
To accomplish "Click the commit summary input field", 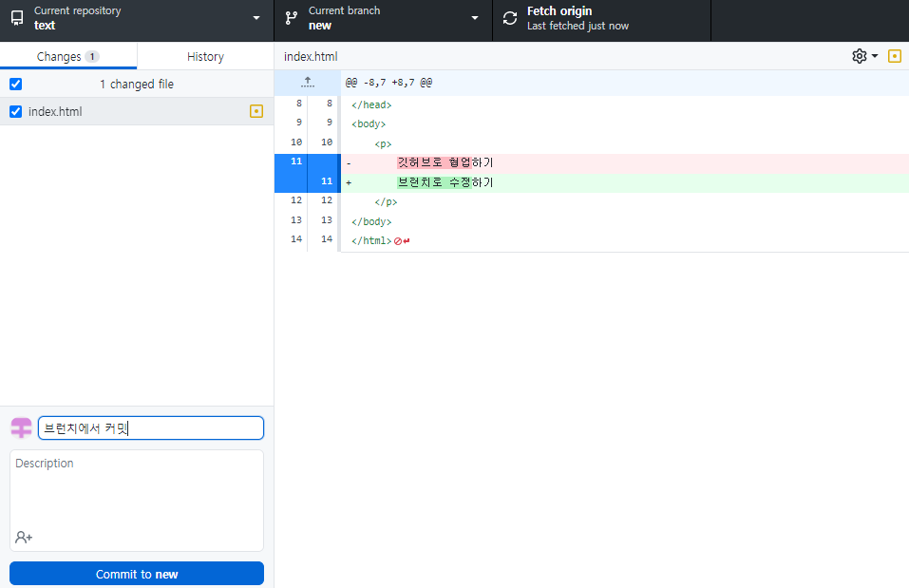I will pyautogui.click(x=151, y=428).
